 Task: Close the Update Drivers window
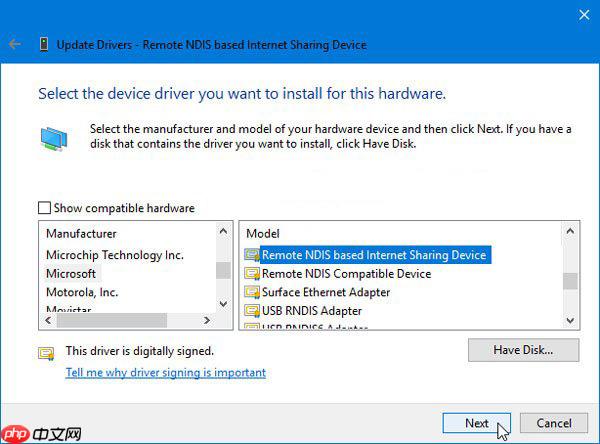[584, 15]
